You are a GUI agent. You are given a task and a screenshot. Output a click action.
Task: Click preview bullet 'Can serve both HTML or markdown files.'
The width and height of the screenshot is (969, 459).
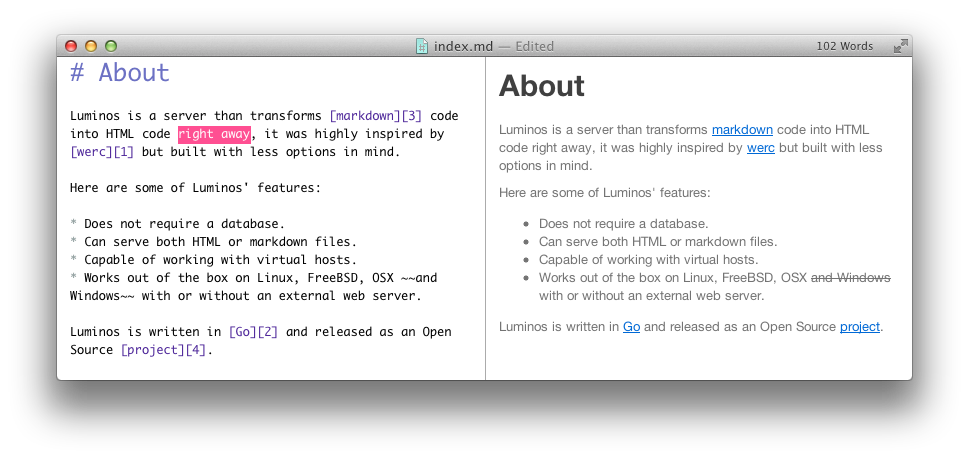[x=658, y=242]
